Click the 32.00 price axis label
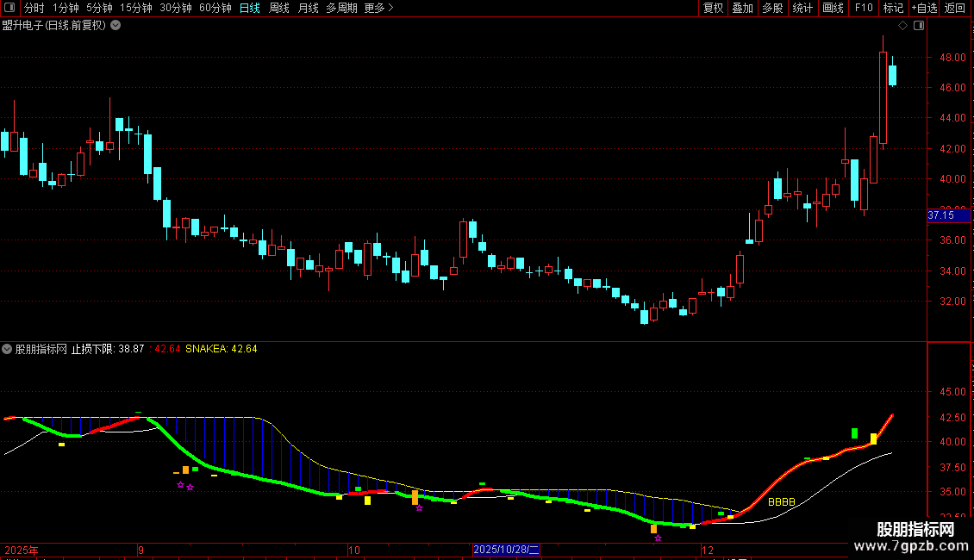The image size is (974, 560). coord(952,302)
